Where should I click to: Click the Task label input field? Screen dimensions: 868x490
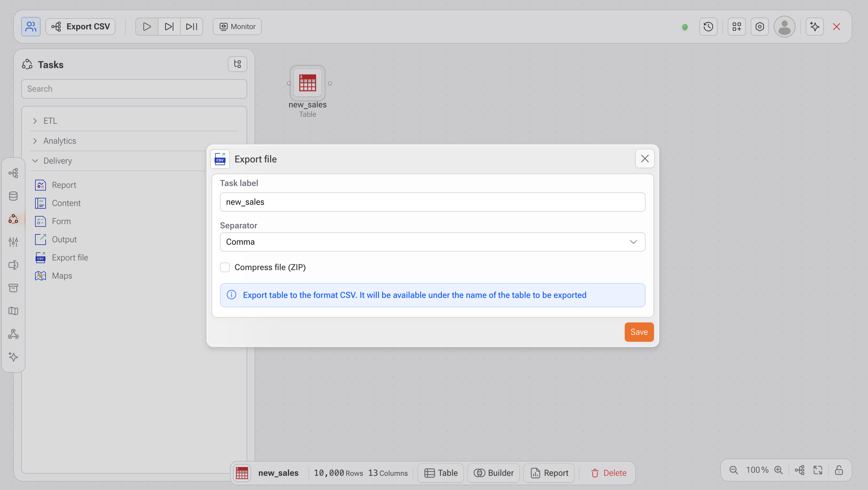(x=432, y=202)
